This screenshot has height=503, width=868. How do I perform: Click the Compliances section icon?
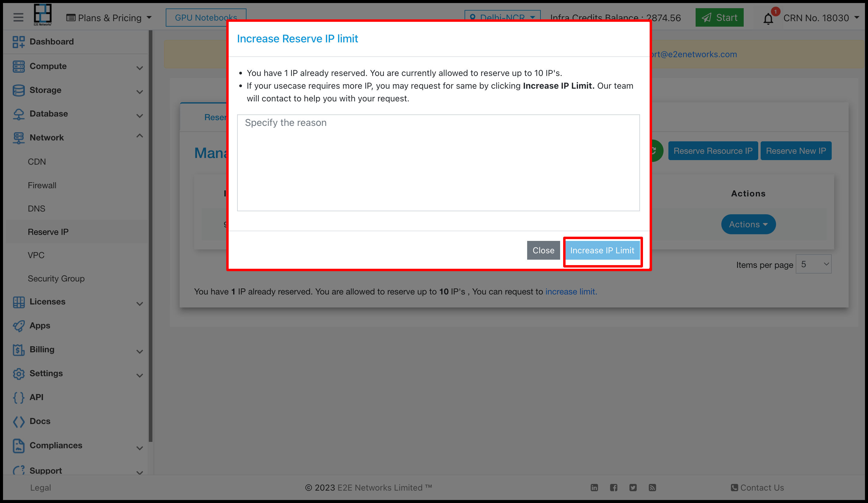pos(18,445)
